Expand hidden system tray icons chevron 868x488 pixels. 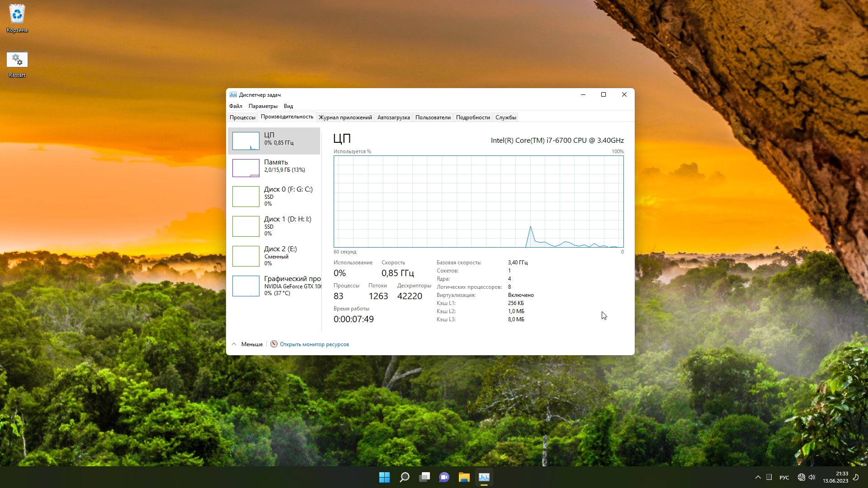point(758,477)
